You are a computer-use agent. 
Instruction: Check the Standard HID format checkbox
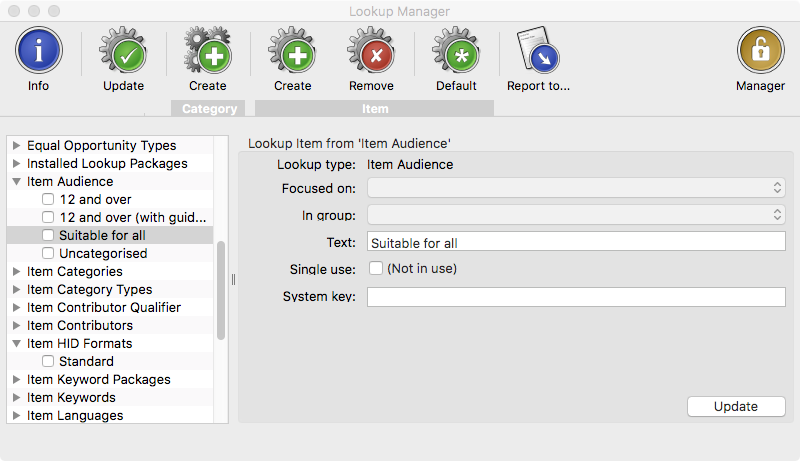[48, 361]
